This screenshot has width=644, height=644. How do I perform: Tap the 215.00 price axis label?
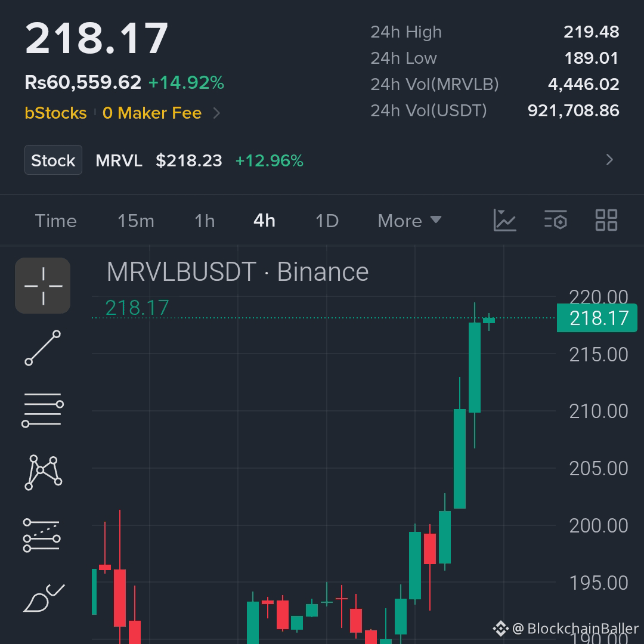tap(599, 354)
